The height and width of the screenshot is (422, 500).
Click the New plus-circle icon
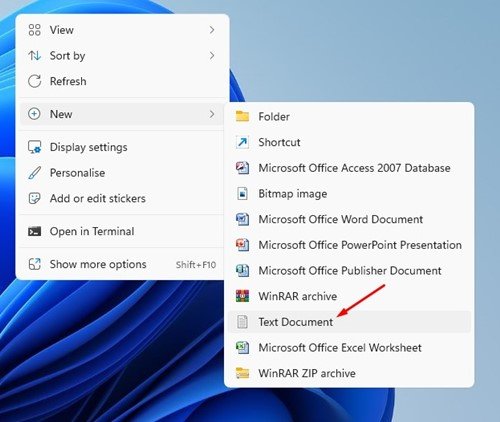pyautogui.click(x=34, y=114)
